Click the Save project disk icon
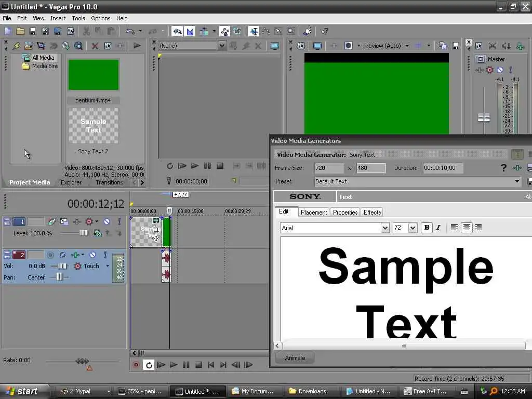The image size is (532, 399). tap(33, 31)
